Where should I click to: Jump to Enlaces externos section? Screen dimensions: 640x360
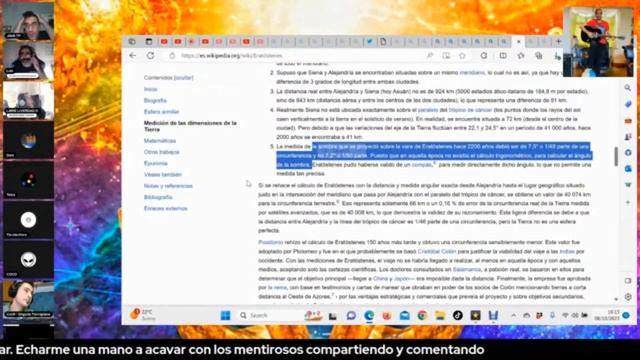165,208
